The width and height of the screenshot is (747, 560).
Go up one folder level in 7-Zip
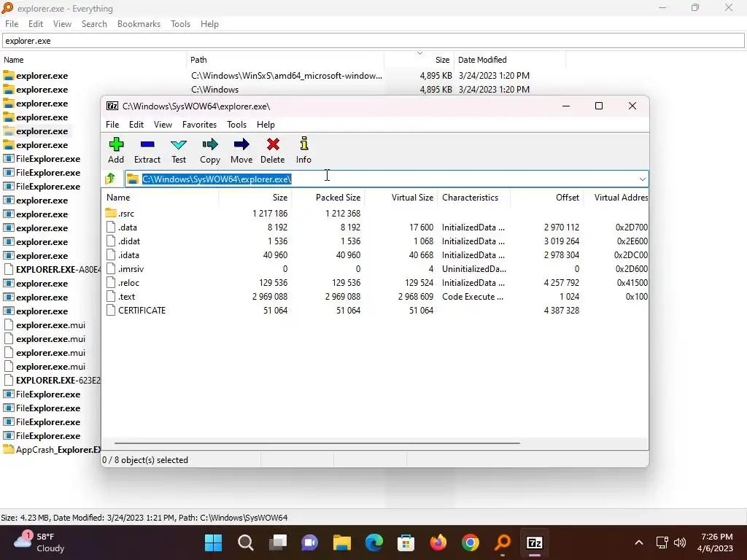(x=111, y=179)
